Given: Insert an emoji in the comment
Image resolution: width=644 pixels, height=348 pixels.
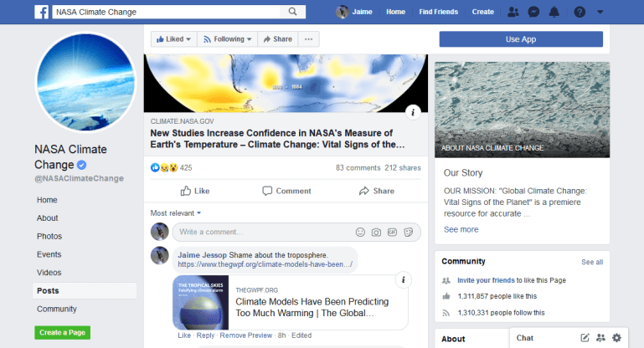Looking at the screenshot, I should click(x=360, y=233).
